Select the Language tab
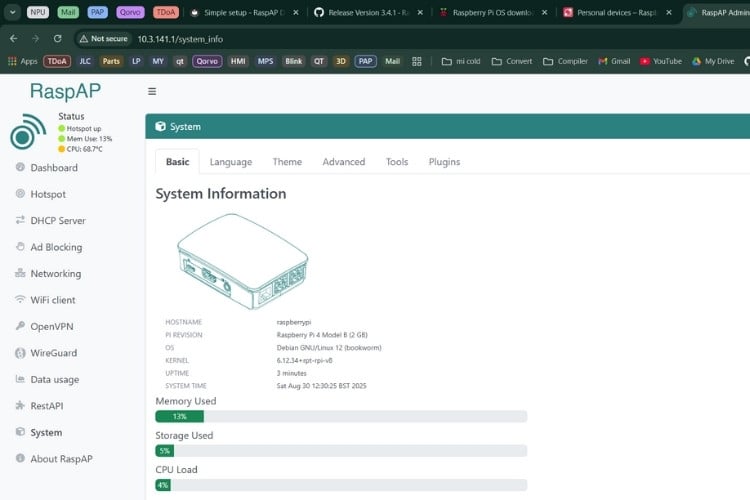 tap(231, 162)
